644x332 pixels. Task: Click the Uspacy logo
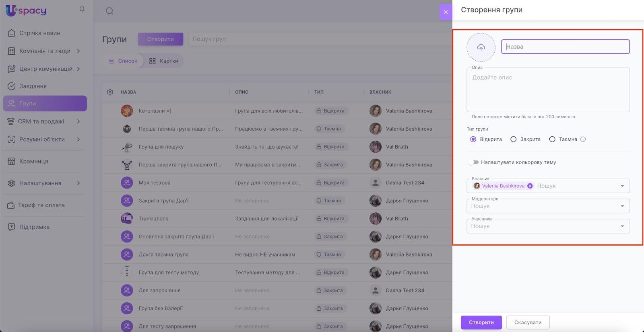26,10
